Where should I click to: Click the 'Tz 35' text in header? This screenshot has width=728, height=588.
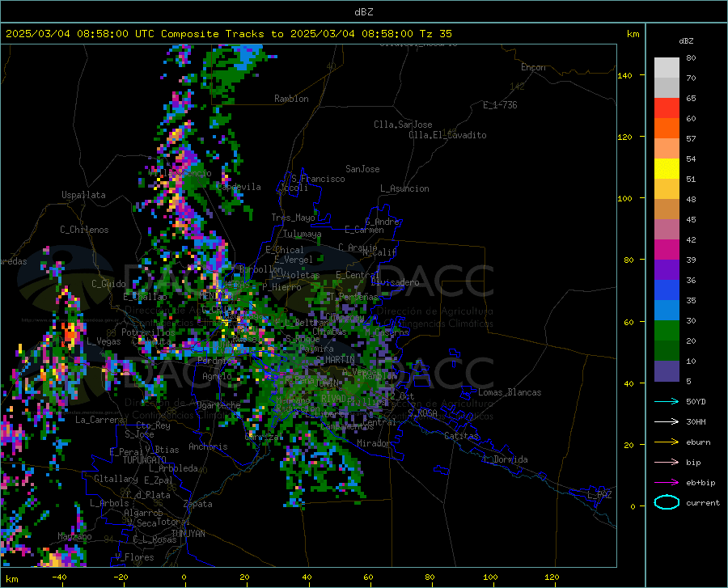click(x=435, y=34)
